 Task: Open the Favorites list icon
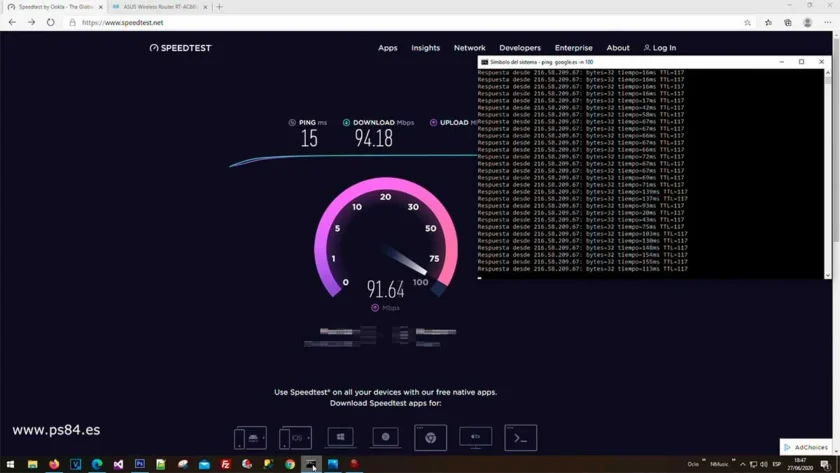768,22
